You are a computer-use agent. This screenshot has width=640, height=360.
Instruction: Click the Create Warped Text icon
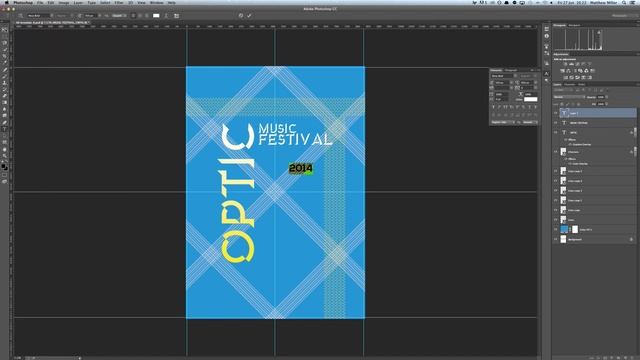166,16
